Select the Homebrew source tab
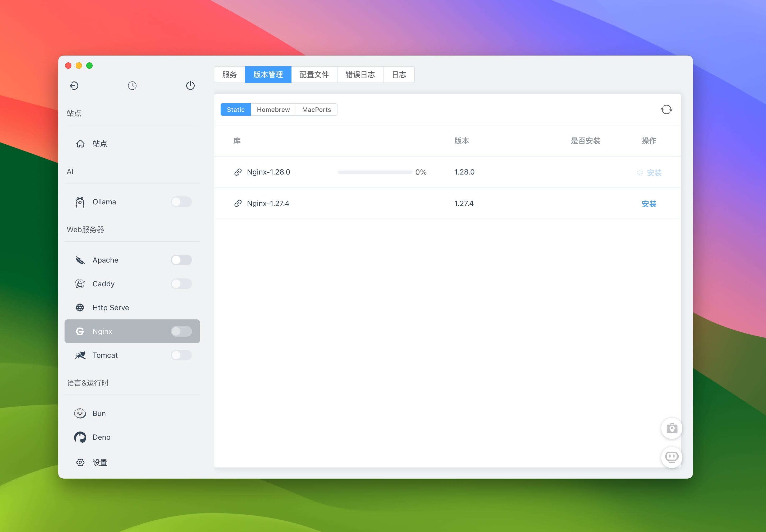The width and height of the screenshot is (766, 532). coord(273,110)
